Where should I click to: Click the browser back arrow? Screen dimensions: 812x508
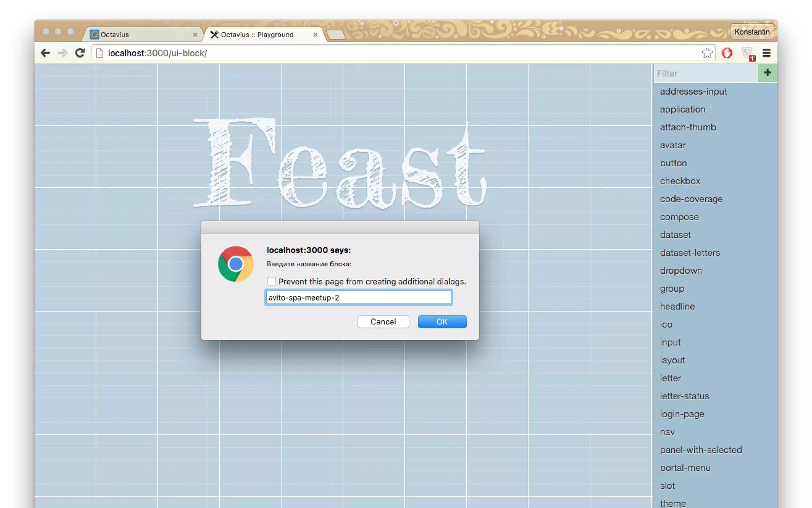click(45, 53)
